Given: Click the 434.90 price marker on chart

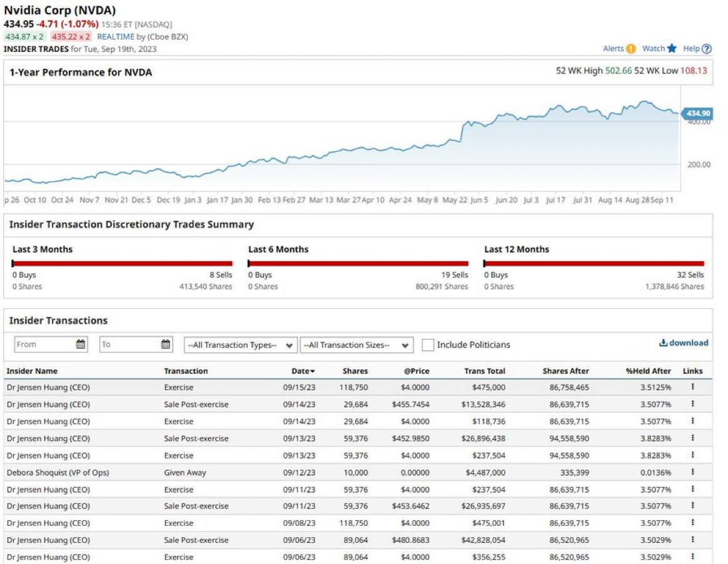Looking at the screenshot, I should click(697, 113).
